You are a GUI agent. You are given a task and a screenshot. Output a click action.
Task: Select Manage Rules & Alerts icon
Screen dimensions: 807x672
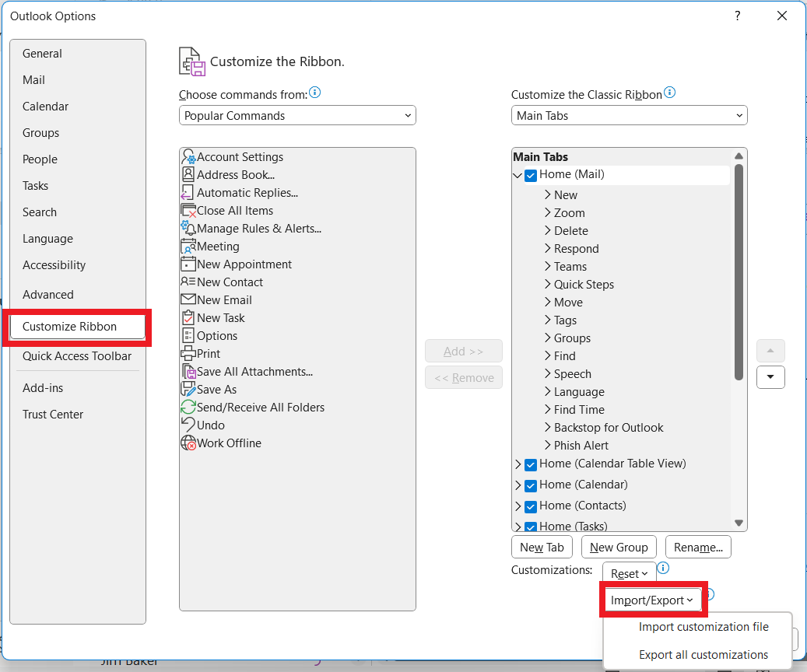[188, 228]
